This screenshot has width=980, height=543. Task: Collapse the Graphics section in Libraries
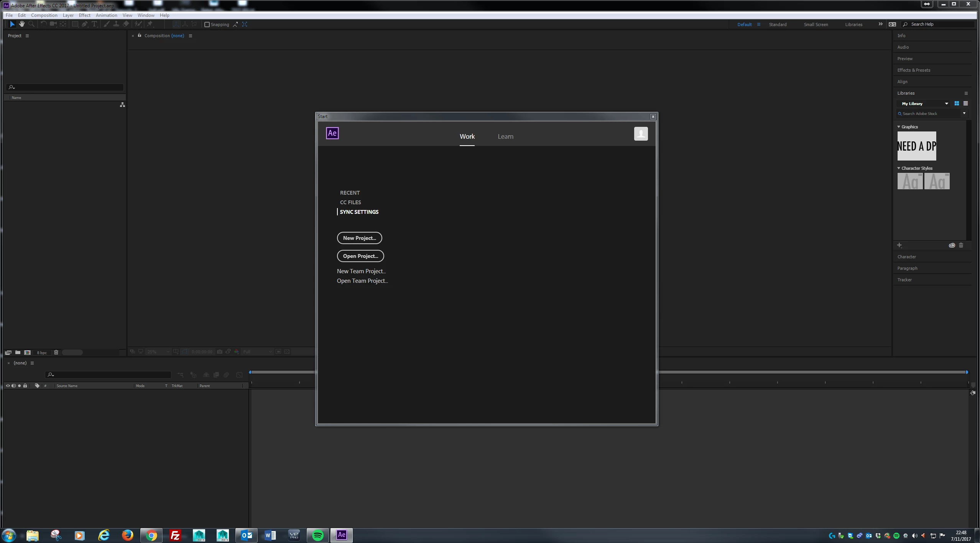[899, 127]
